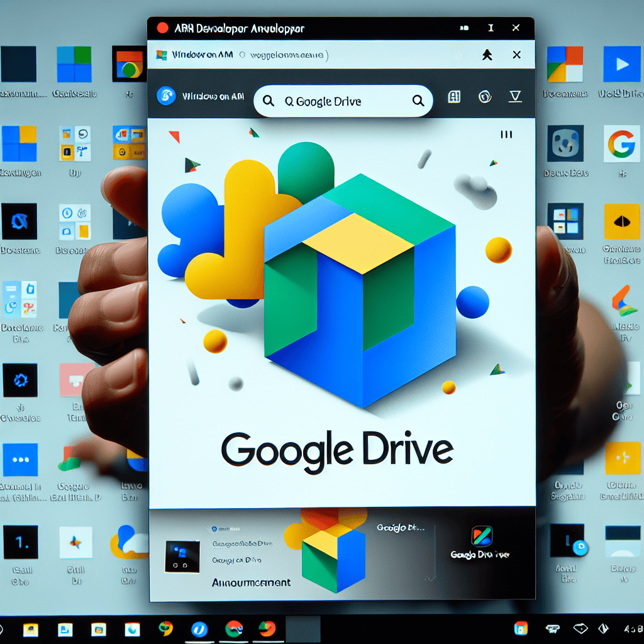Viewport: 644px width, 644px height.
Task: Open the blue and green tiles desktop icon
Action: tap(74, 64)
